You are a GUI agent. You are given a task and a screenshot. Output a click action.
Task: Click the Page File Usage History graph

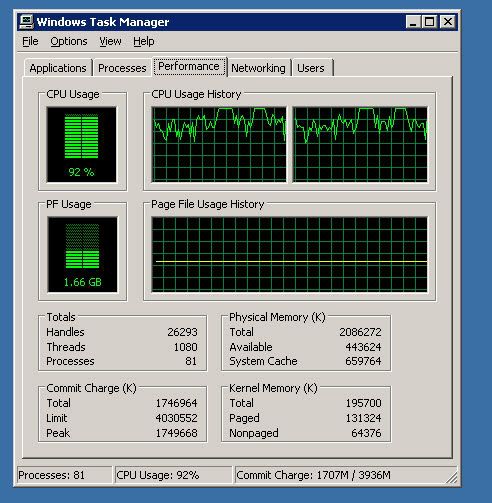pos(289,254)
